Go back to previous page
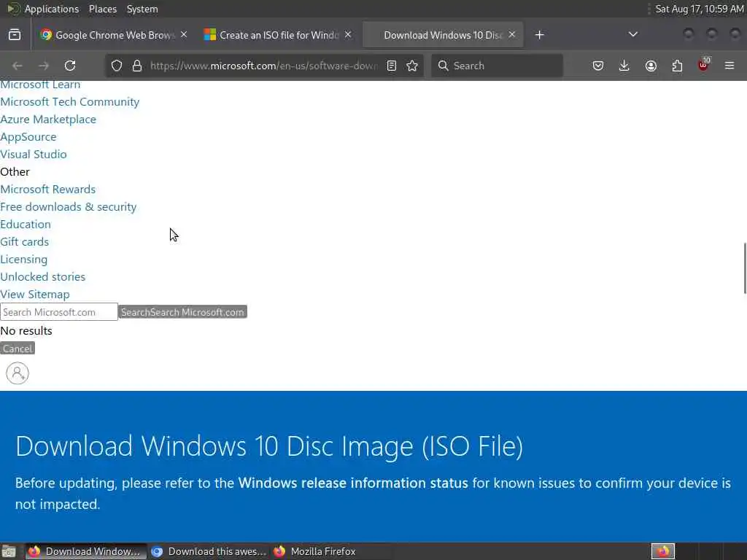747x560 pixels. pyautogui.click(x=18, y=66)
